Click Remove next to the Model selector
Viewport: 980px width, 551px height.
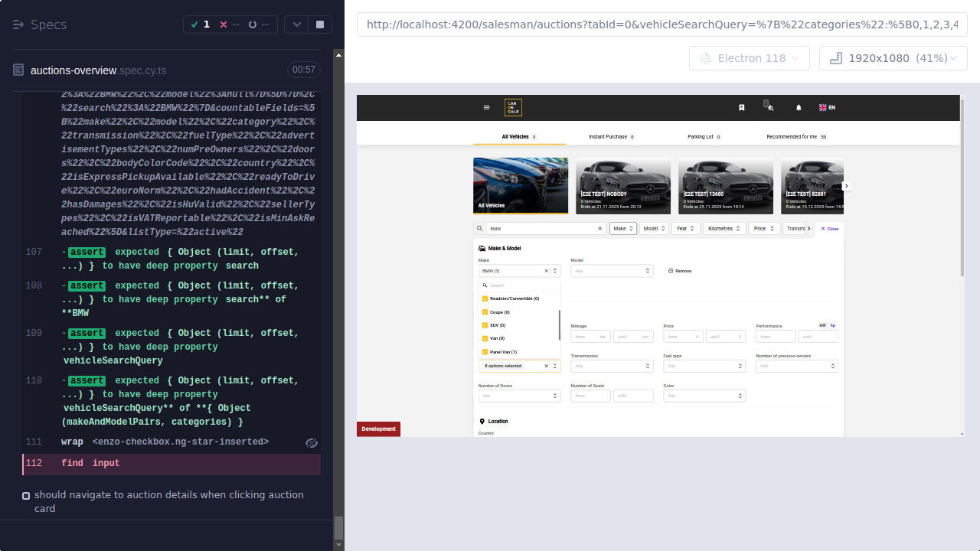tap(678, 270)
